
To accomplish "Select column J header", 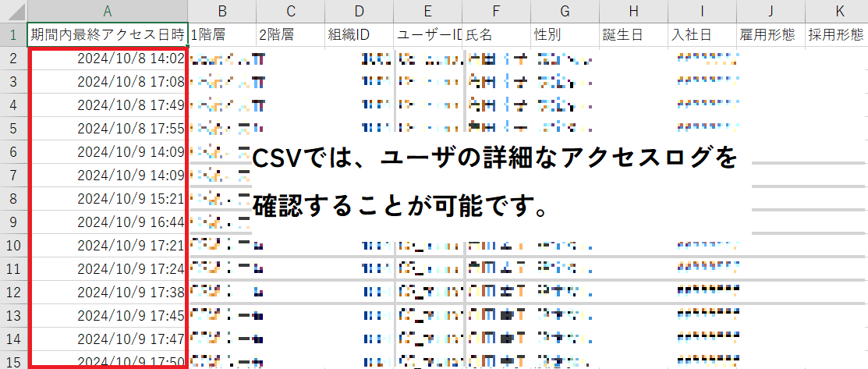I will (771, 11).
